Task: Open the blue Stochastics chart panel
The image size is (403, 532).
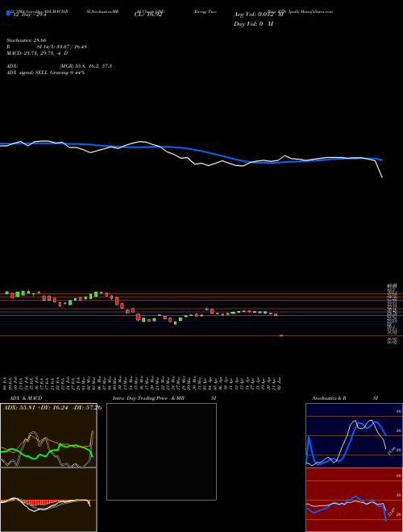Action: click(x=354, y=435)
